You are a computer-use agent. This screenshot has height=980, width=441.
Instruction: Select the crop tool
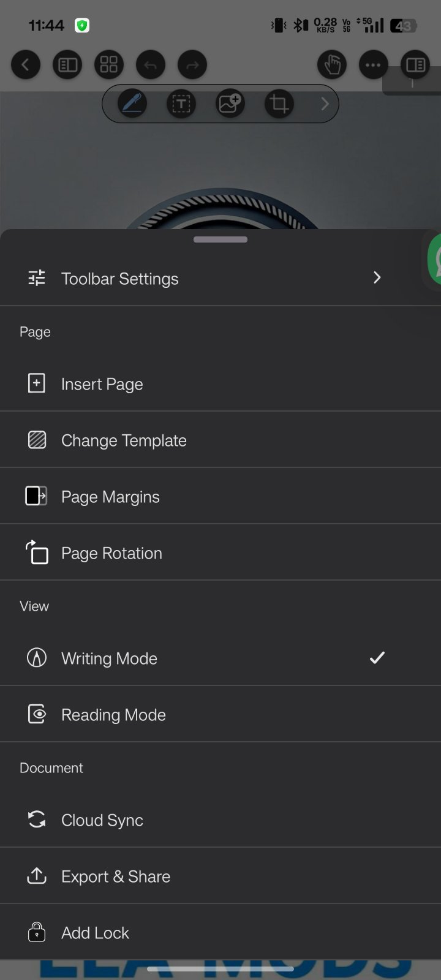[x=279, y=104]
